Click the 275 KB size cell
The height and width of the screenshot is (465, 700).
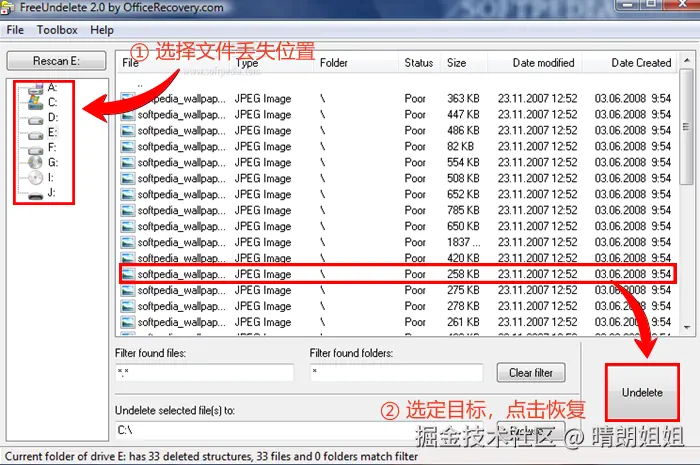pyautogui.click(x=463, y=290)
